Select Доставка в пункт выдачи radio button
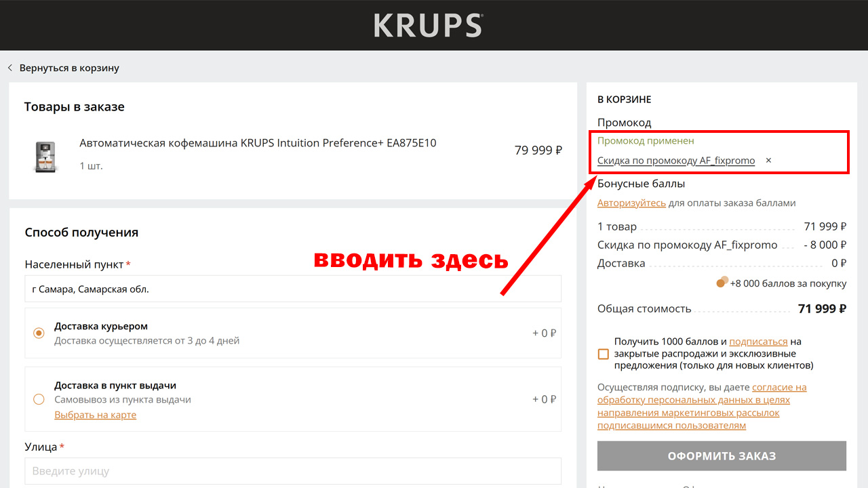The width and height of the screenshot is (868, 488). [x=39, y=399]
